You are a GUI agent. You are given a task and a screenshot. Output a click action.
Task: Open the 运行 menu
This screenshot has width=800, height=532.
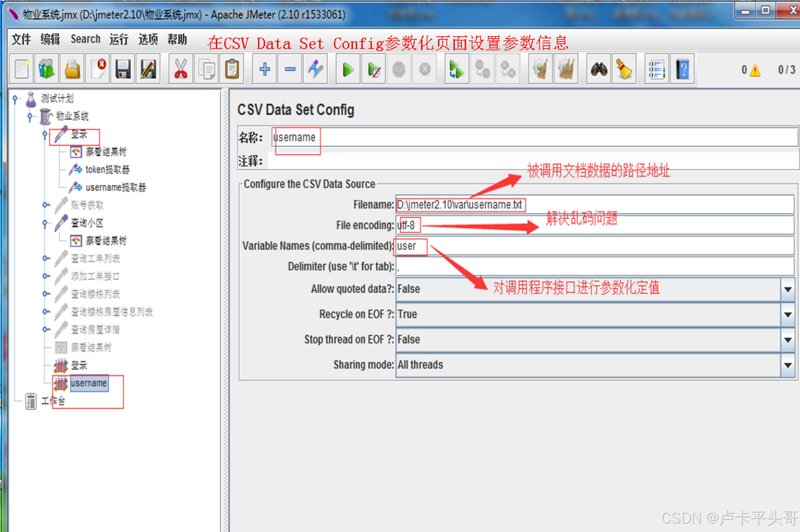click(x=119, y=39)
